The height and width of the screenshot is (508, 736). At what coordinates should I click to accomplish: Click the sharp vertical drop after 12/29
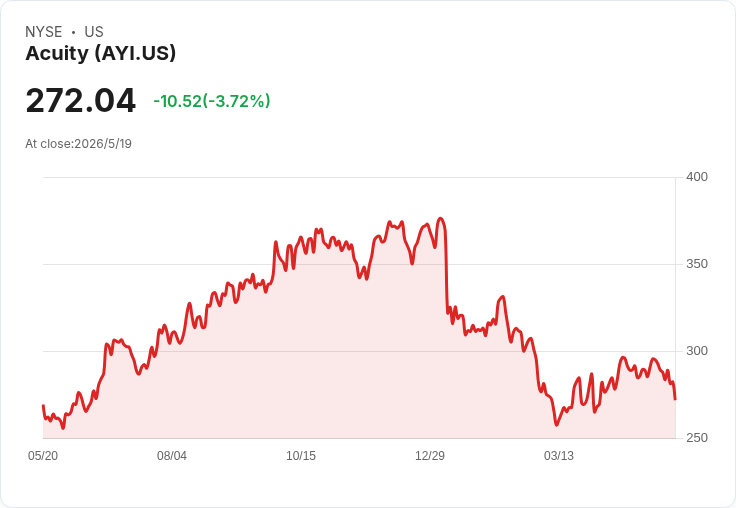tap(446, 272)
